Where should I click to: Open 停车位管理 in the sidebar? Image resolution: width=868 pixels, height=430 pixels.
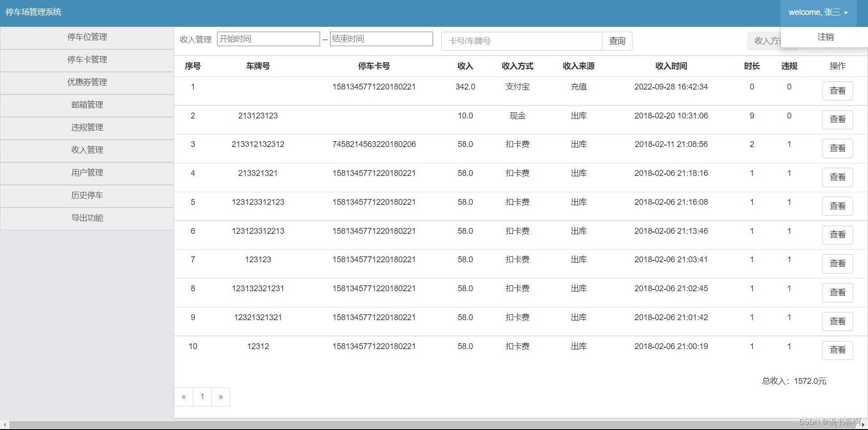pyautogui.click(x=87, y=38)
